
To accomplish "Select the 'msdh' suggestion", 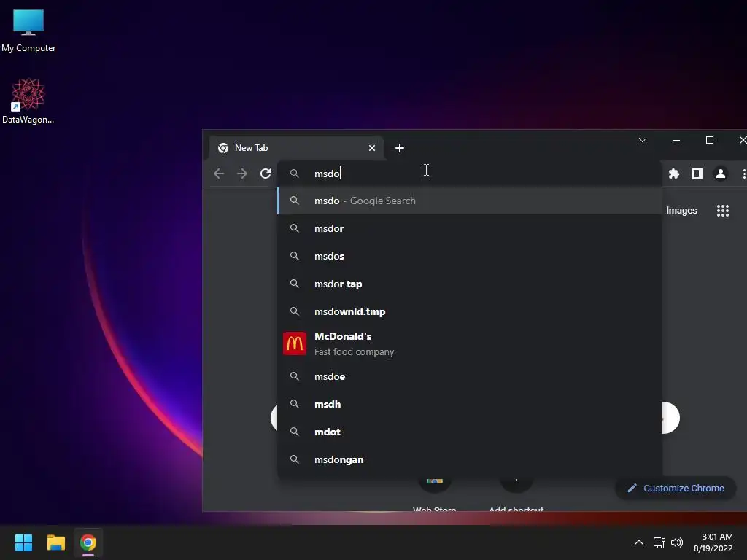I will pos(470,404).
